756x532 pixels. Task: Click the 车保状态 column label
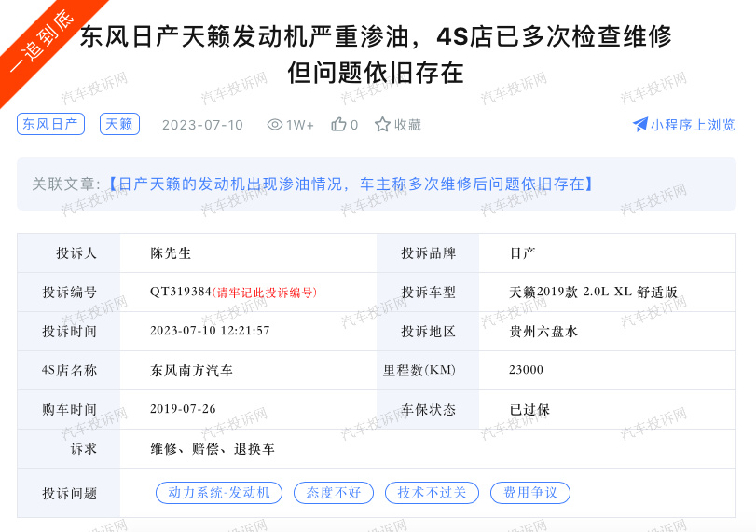coord(428,410)
